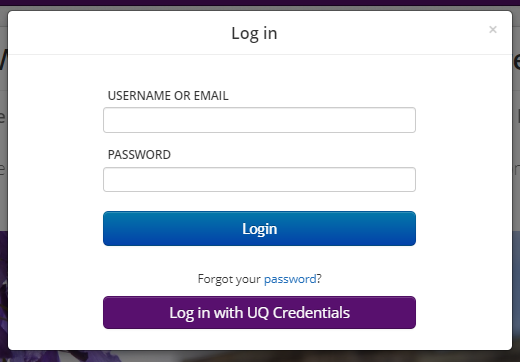Submit credentials using the Login button

pyautogui.click(x=259, y=229)
